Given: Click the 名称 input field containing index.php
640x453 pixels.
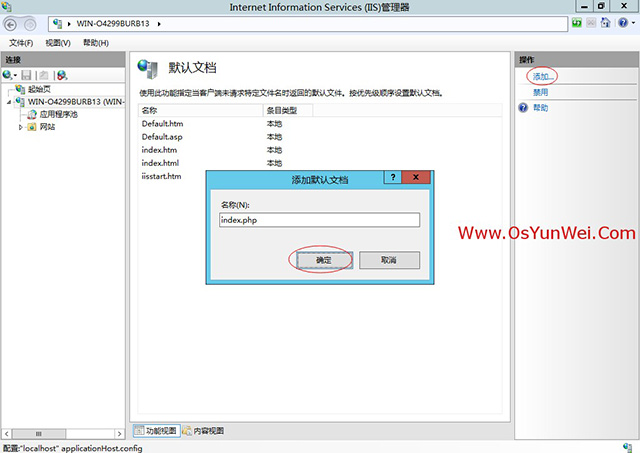Looking at the screenshot, I should pos(318,221).
